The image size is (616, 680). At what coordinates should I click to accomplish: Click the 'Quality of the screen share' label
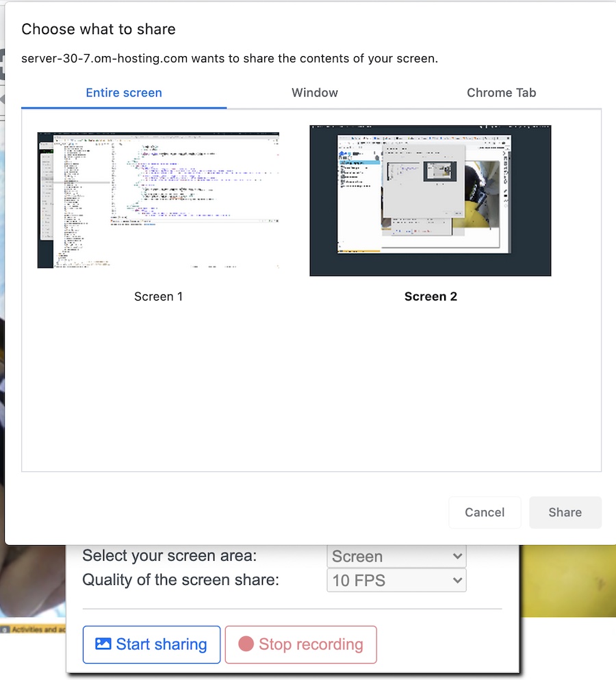point(181,580)
